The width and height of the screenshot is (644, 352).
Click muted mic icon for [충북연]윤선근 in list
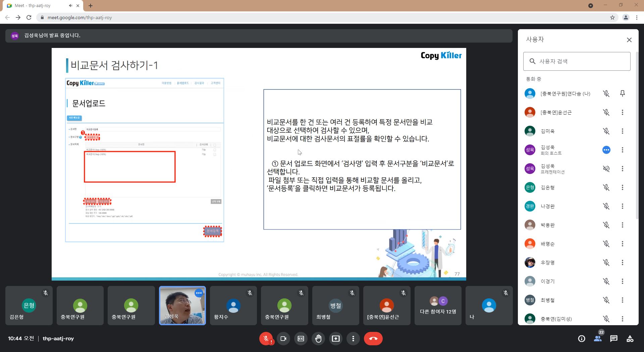pyautogui.click(x=606, y=112)
